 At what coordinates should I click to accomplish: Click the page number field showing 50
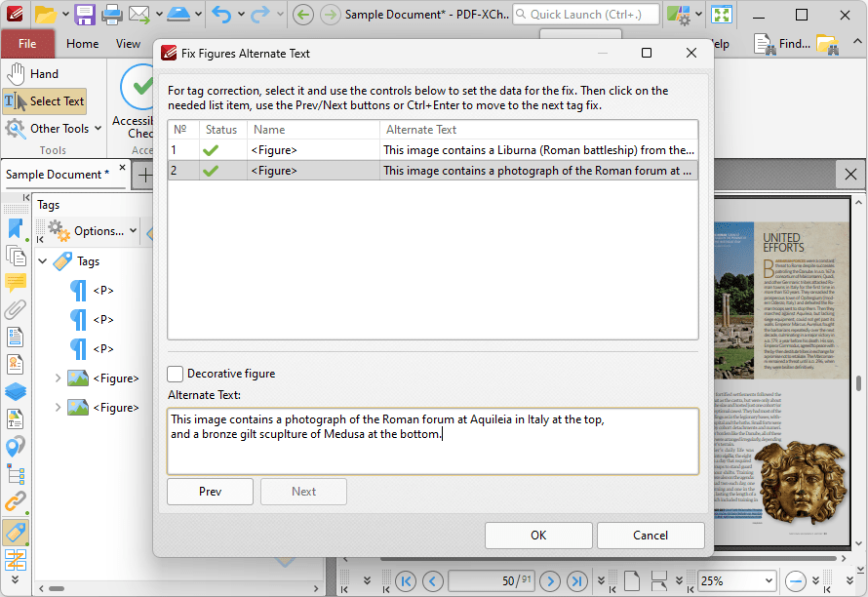point(492,580)
